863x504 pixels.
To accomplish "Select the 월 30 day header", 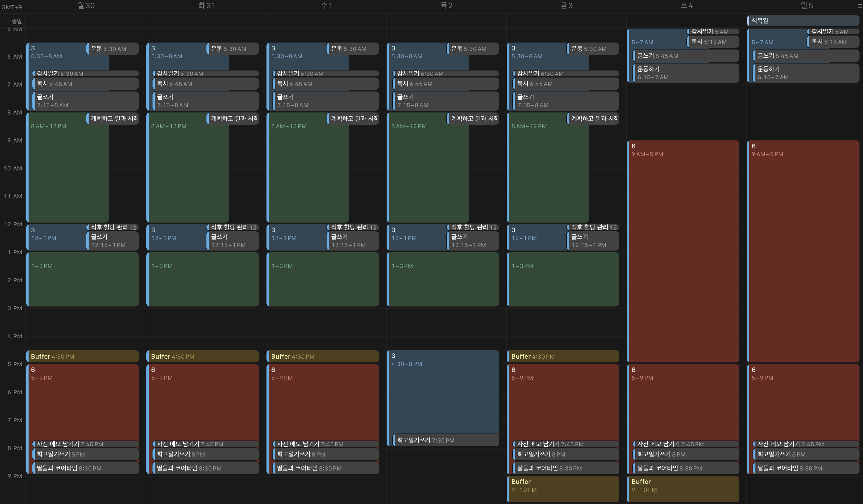I will point(86,6).
